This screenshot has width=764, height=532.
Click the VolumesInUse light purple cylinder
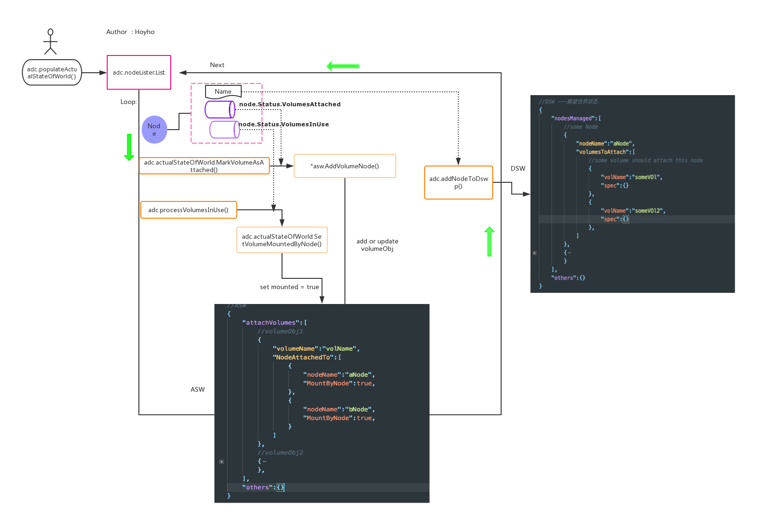pos(224,130)
